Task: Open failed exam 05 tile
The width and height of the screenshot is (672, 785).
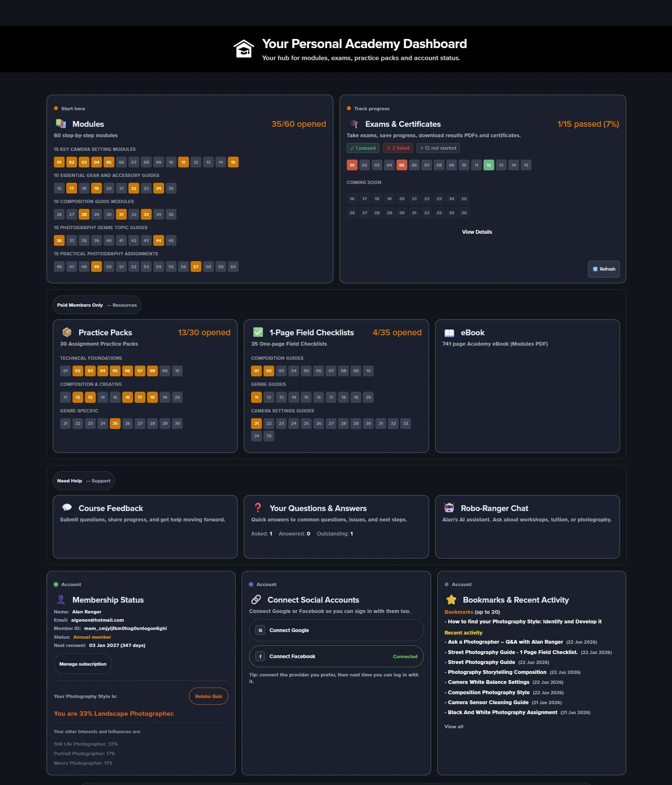Action: pos(402,165)
